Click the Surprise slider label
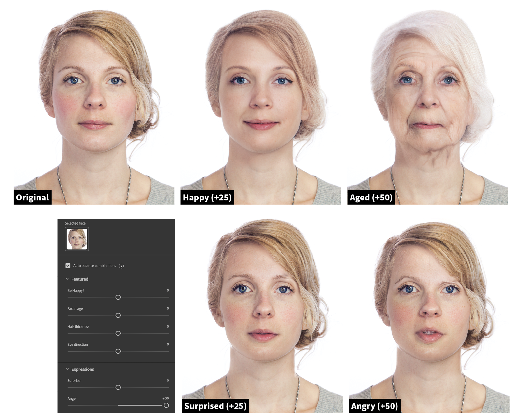The height and width of the screenshot is (420, 520). (74, 381)
